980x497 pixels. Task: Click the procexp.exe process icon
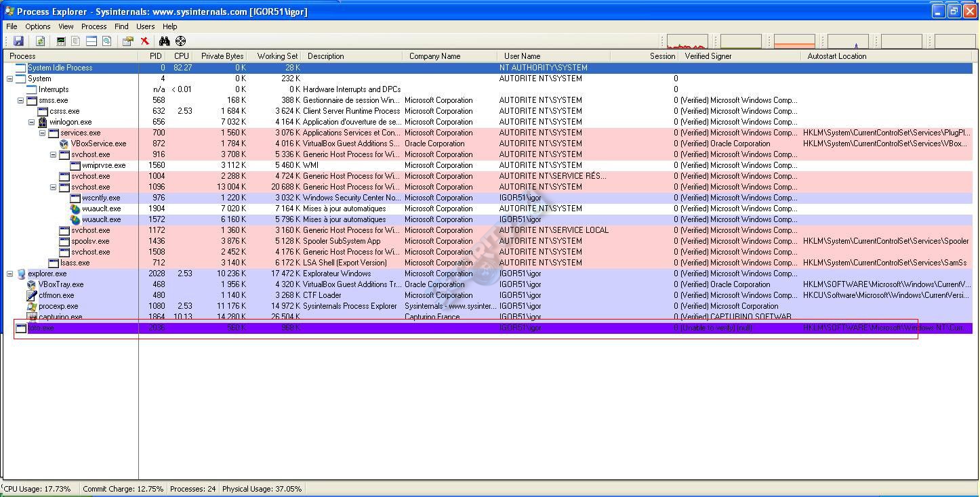point(32,306)
